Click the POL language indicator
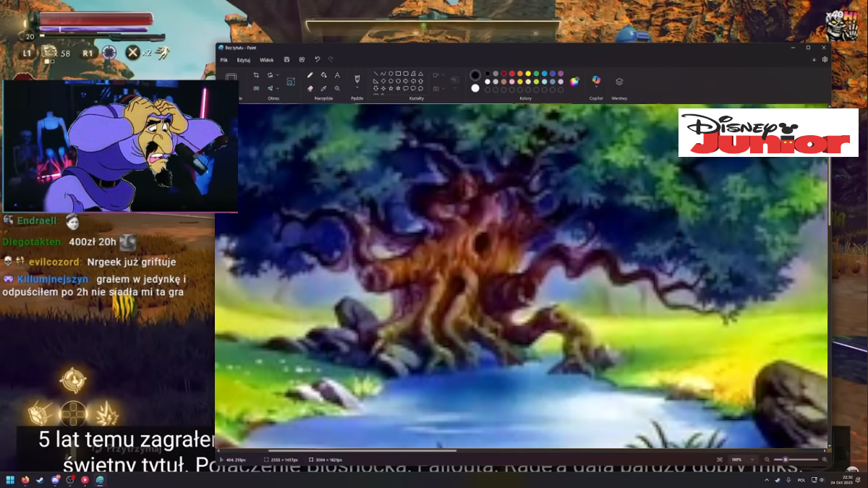The height and width of the screenshot is (488, 868). click(x=801, y=480)
